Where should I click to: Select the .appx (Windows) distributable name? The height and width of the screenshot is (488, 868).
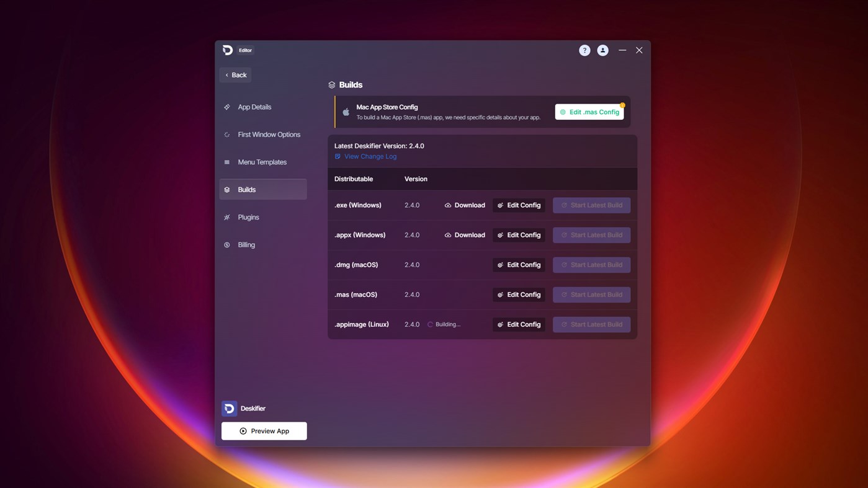[360, 235]
